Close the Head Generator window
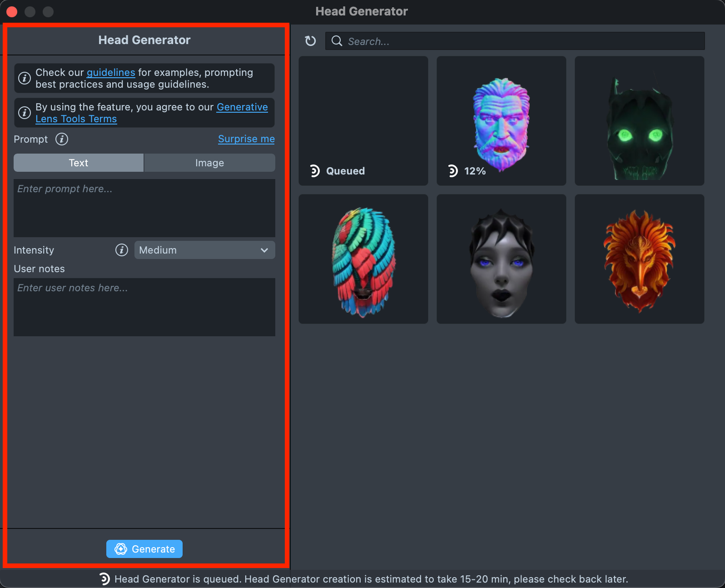725x588 pixels. tap(12, 11)
